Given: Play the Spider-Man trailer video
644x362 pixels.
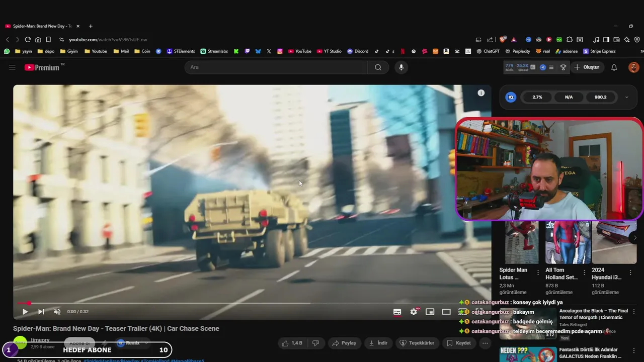Looking at the screenshot, I should click(25, 312).
